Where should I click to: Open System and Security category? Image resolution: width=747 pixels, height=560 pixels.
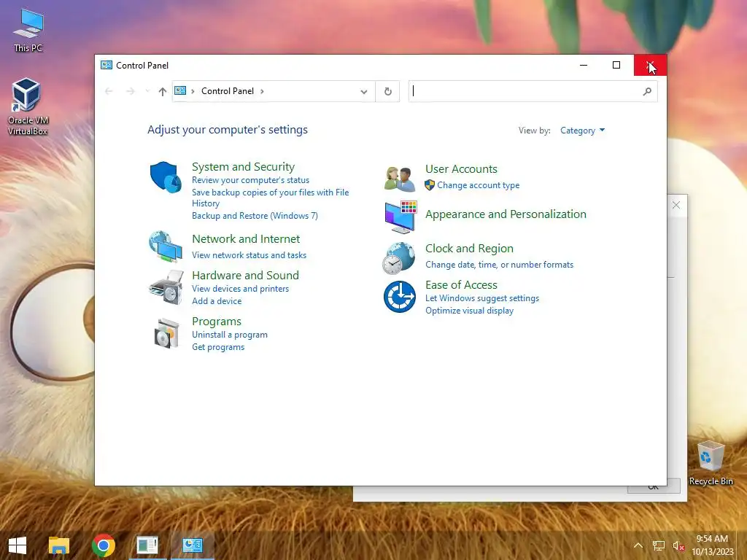243,167
